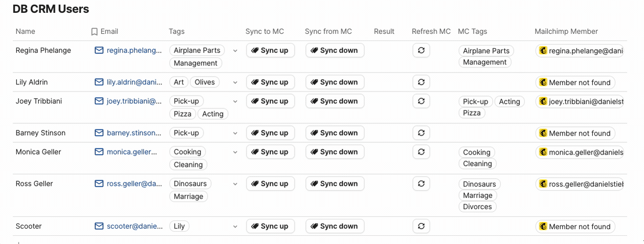Click Mailchimp icon for Lily's member status

[x=543, y=82]
